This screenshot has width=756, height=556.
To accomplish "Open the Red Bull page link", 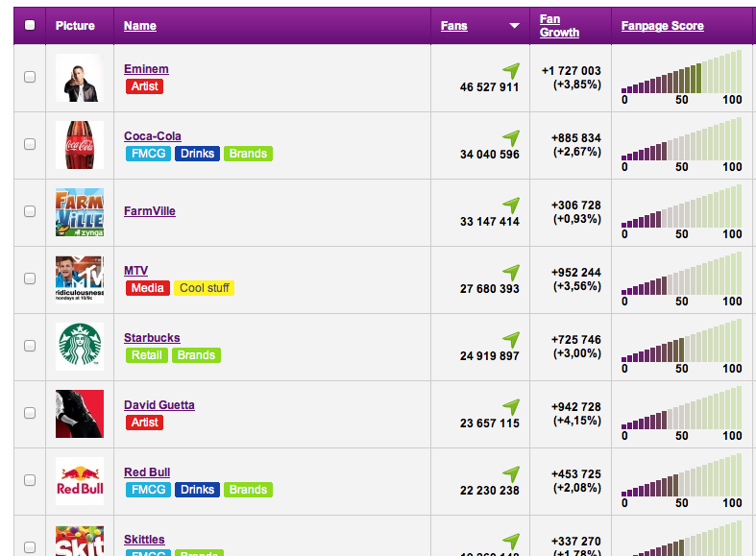I will (147, 472).
